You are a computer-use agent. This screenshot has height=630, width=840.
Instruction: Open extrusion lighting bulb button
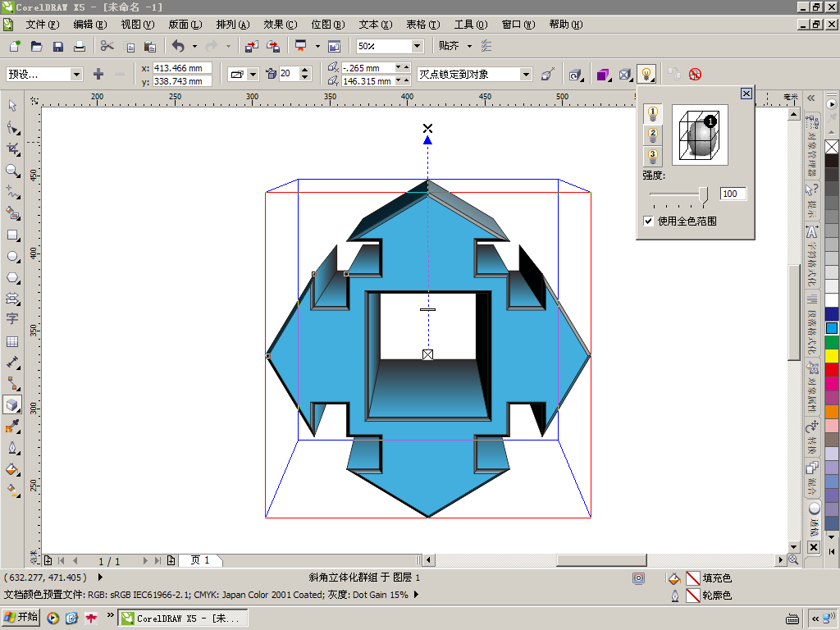click(x=646, y=75)
